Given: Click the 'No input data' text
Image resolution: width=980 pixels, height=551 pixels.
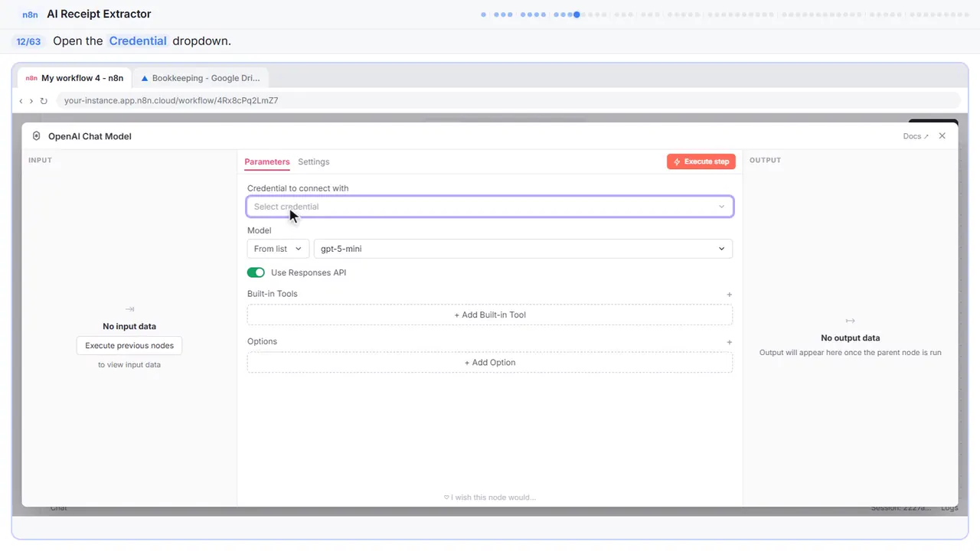Looking at the screenshot, I should pyautogui.click(x=129, y=326).
